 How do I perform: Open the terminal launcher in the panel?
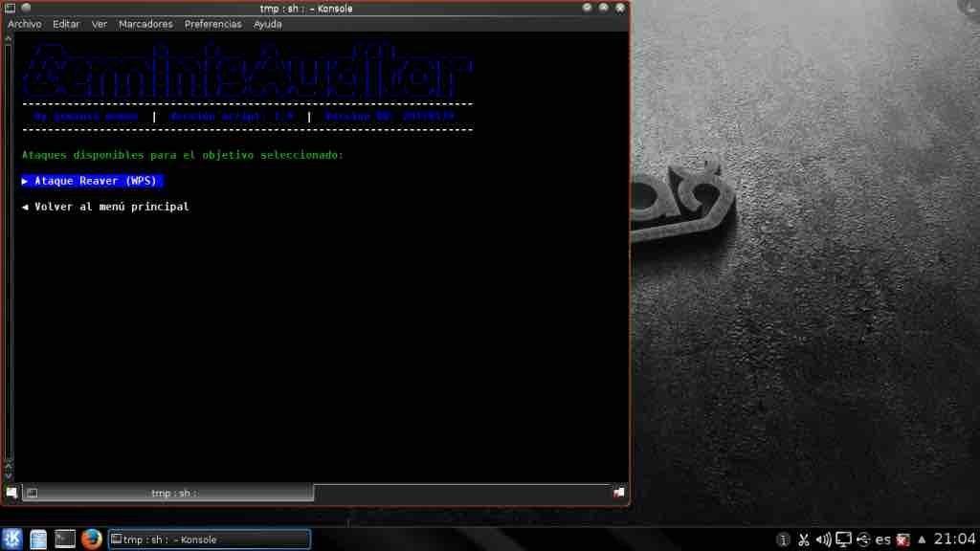(65, 540)
